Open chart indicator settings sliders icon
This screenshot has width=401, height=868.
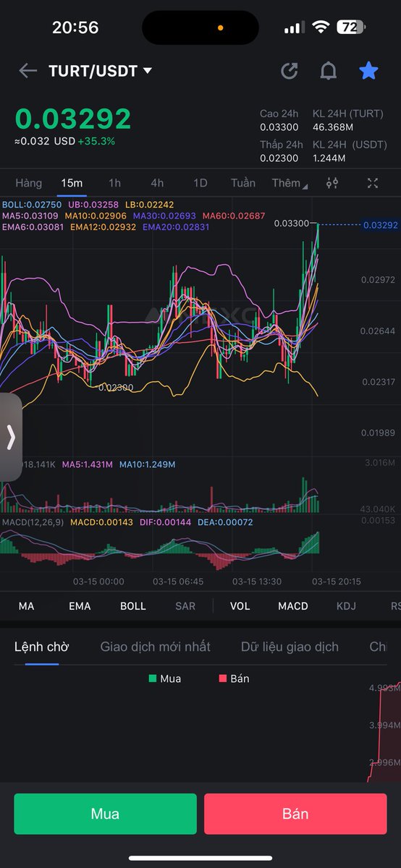coord(332,183)
